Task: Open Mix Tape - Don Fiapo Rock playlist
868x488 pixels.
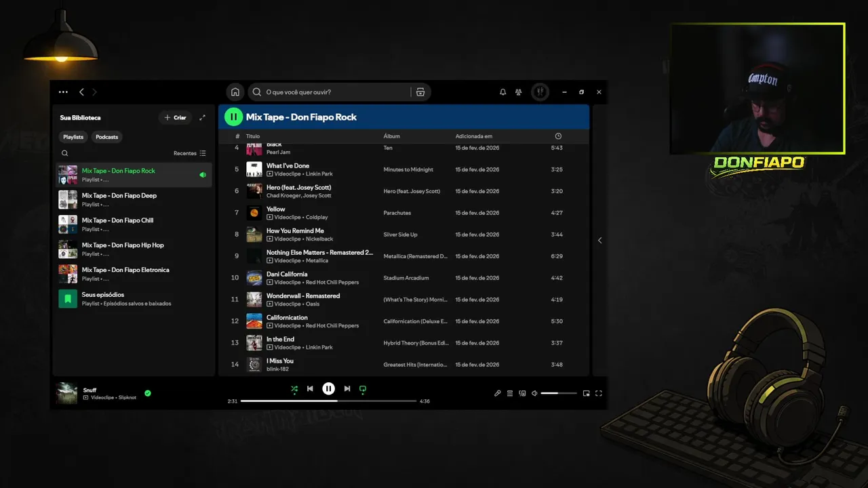Action: tap(134, 175)
